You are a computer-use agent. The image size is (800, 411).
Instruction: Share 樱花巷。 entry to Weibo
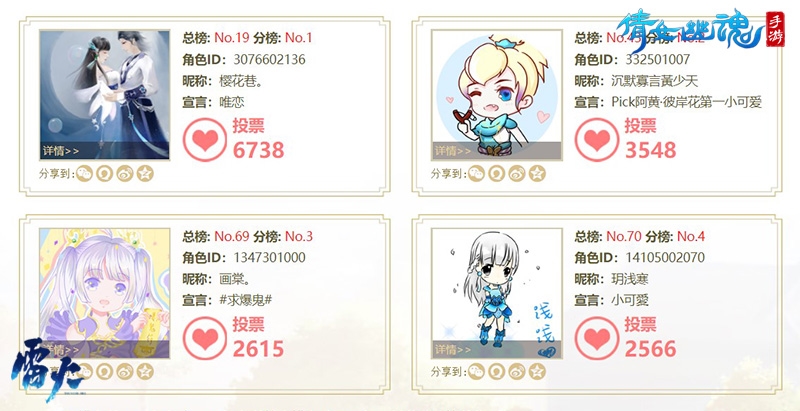(x=125, y=173)
